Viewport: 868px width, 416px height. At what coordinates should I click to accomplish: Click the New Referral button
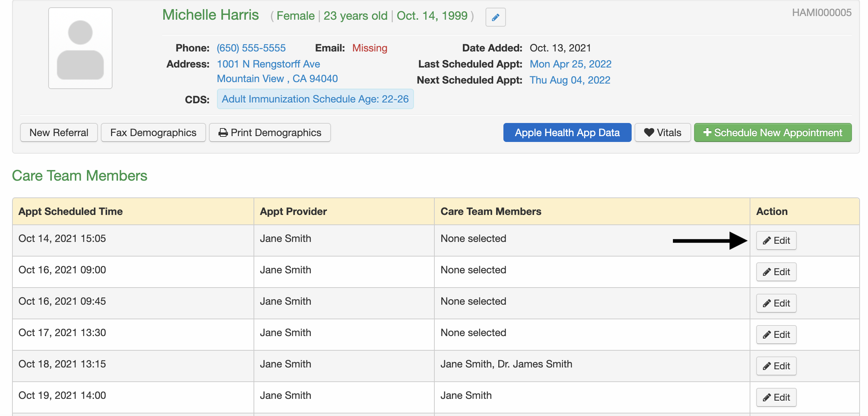[59, 132]
